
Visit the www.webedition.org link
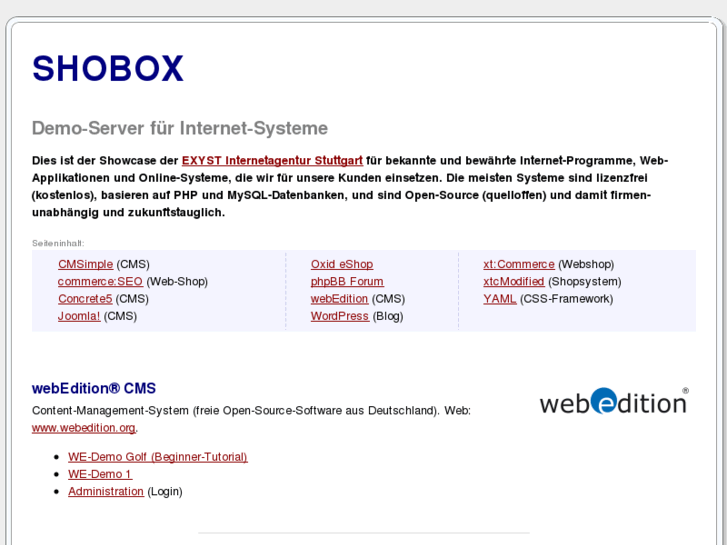click(x=83, y=427)
